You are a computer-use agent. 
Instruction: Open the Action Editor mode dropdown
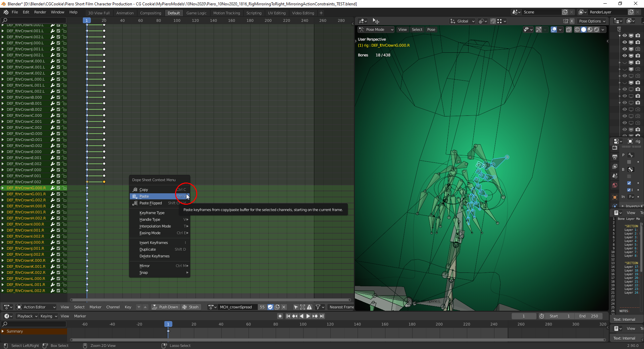click(36, 307)
